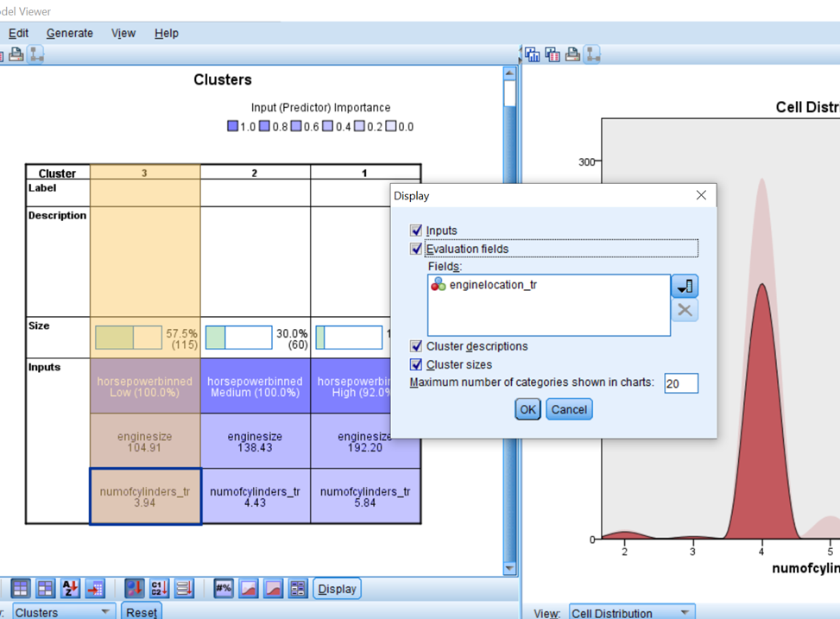Select the cluster 3 numofcylinders_tr cell
The width and height of the screenshot is (840, 619).
tap(145, 496)
